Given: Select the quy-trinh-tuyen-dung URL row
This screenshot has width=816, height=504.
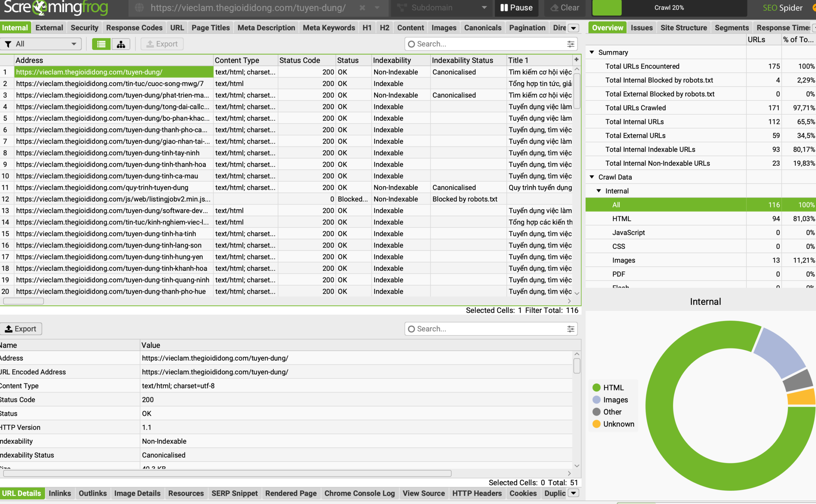Looking at the screenshot, I should (x=102, y=188).
